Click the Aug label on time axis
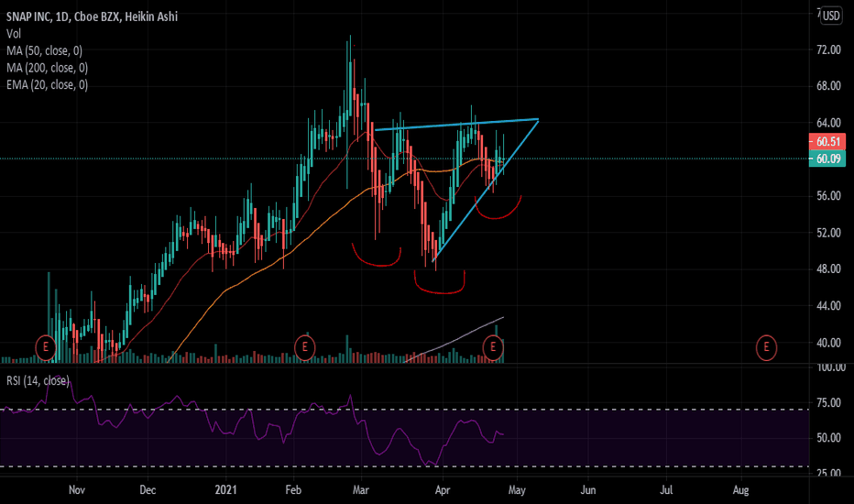Screen dimensions: 854x504 click(x=740, y=490)
